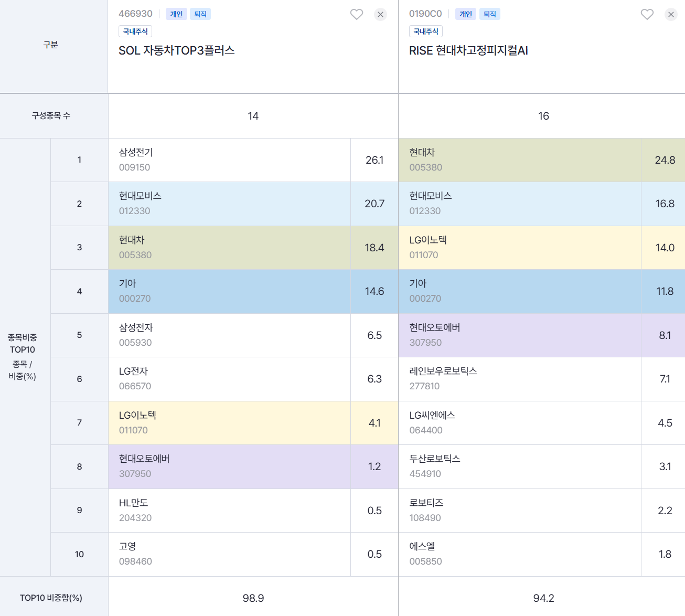Favorite the SOL 자동차TOP3플러스 ETF with the heart
The height and width of the screenshot is (616, 685).
(357, 14)
